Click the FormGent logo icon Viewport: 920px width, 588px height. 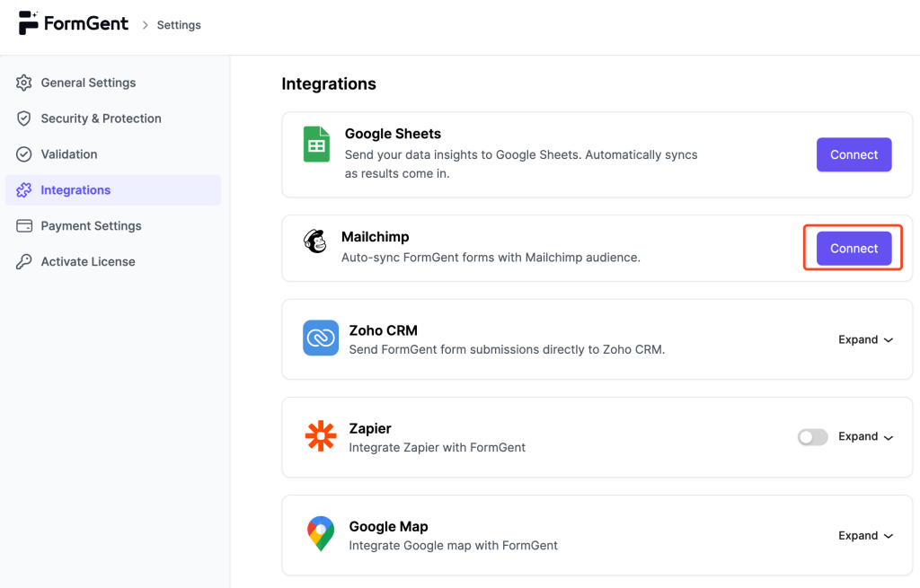[x=28, y=22]
